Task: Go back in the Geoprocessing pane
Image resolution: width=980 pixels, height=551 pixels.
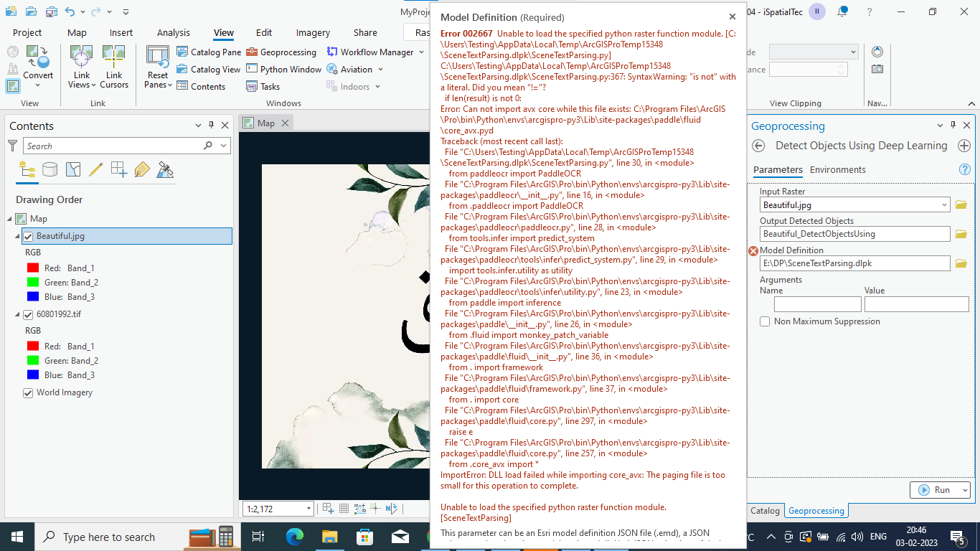Action: tap(758, 146)
